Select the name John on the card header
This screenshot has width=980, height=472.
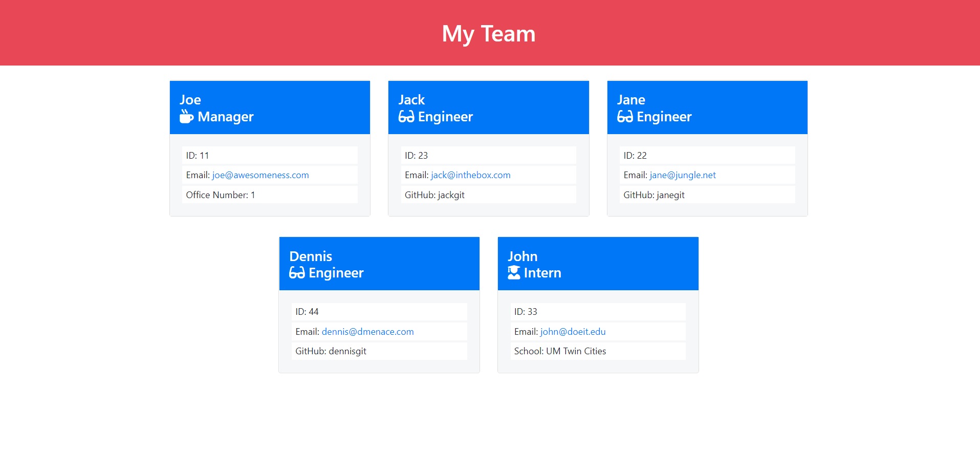[522, 256]
